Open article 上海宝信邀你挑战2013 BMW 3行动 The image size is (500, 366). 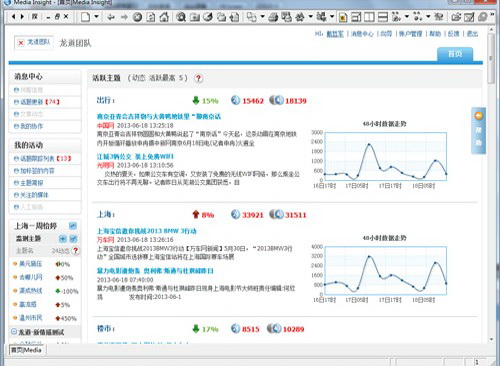pos(147,231)
